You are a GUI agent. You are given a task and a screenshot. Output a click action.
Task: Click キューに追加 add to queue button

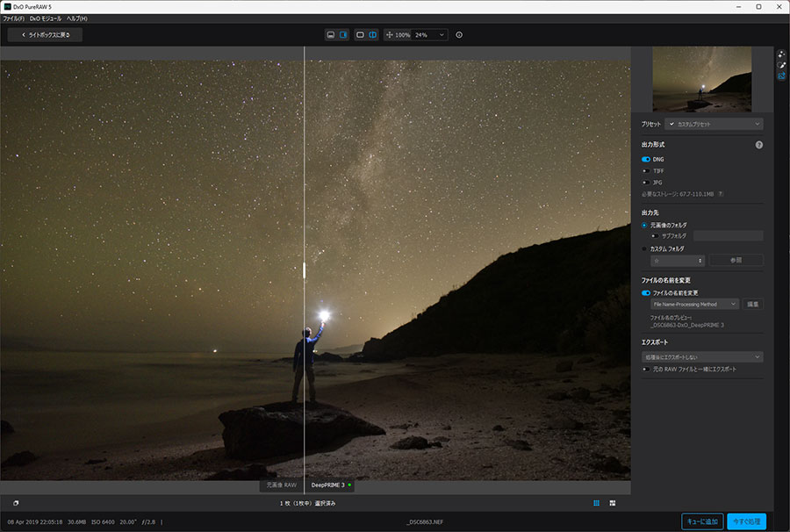pos(702,521)
